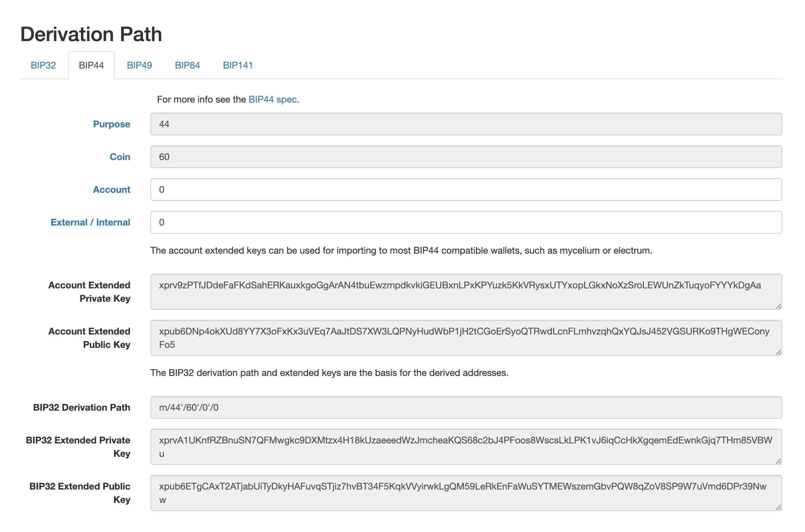805x532 pixels.
Task: Grab resize handle of BIP32 Extended Public Key box
Action: (779, 508)
